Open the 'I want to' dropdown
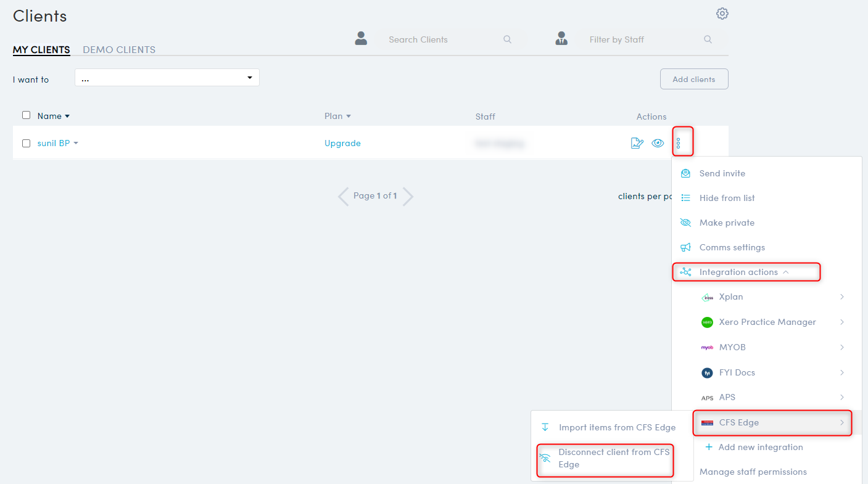Image resolution: width=868 pixels, height=484 pixels. tap(167, 78)
